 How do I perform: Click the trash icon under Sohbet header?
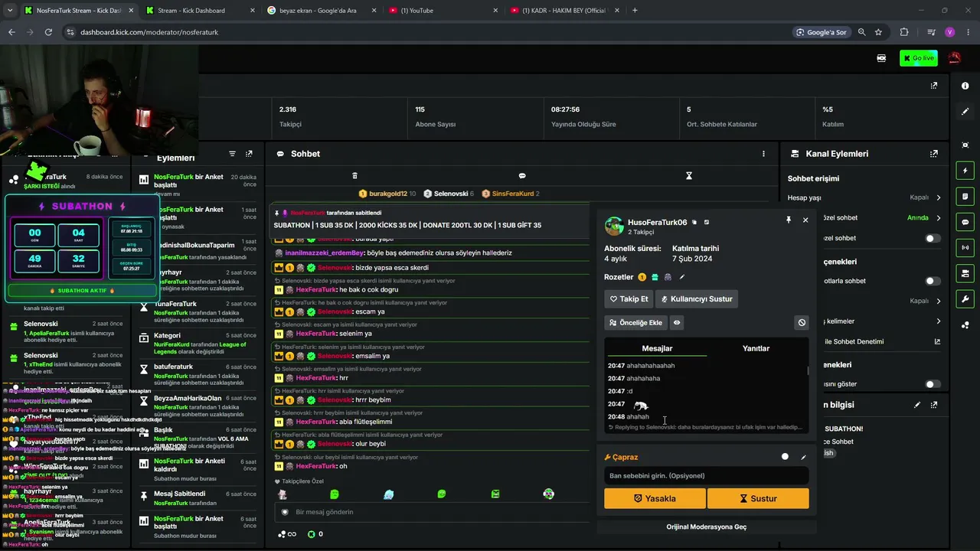coord(354,176)
